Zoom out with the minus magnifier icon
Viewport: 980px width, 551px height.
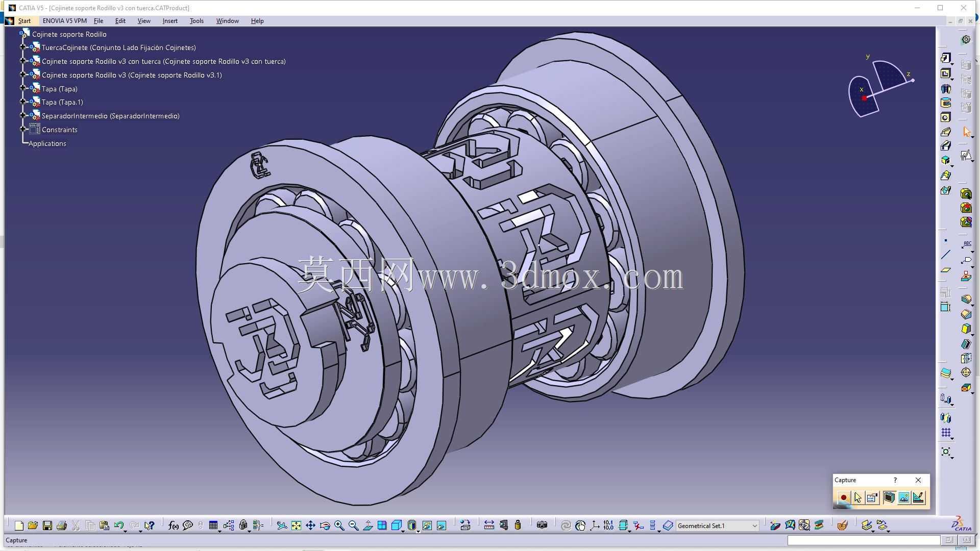point(353,525)
